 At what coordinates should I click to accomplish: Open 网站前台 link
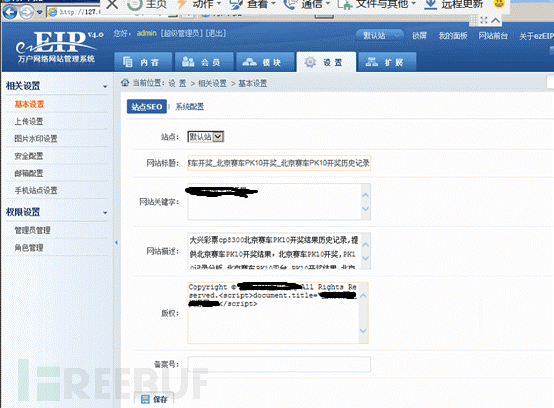coord(493,36)
